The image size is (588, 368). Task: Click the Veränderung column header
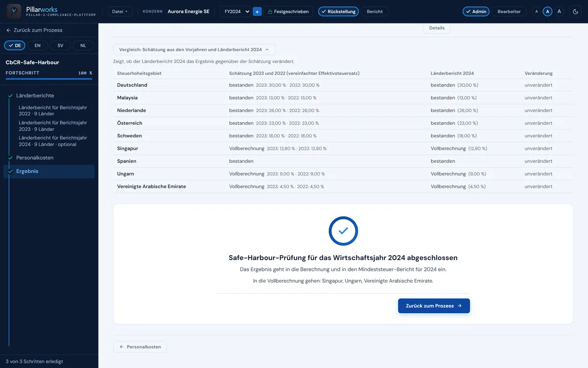539,73
